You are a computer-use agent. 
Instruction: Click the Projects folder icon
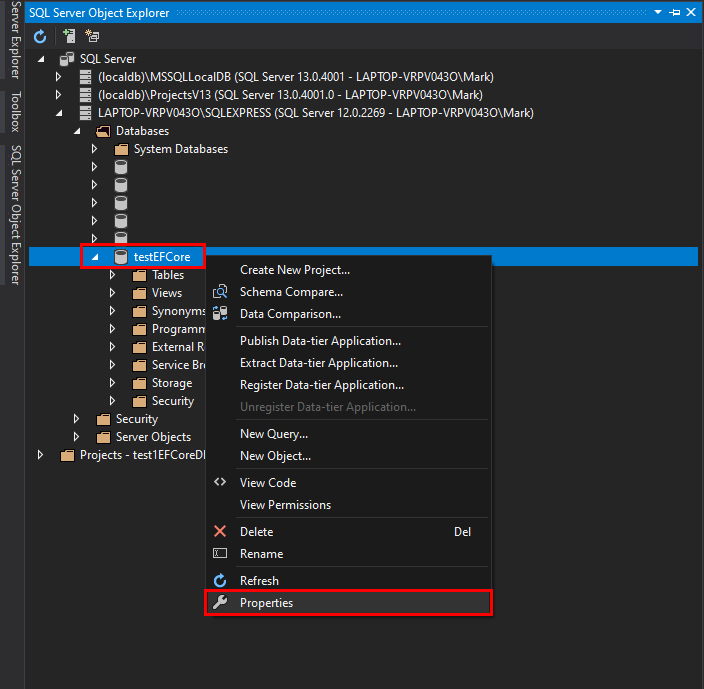click(x=67, y=455)
